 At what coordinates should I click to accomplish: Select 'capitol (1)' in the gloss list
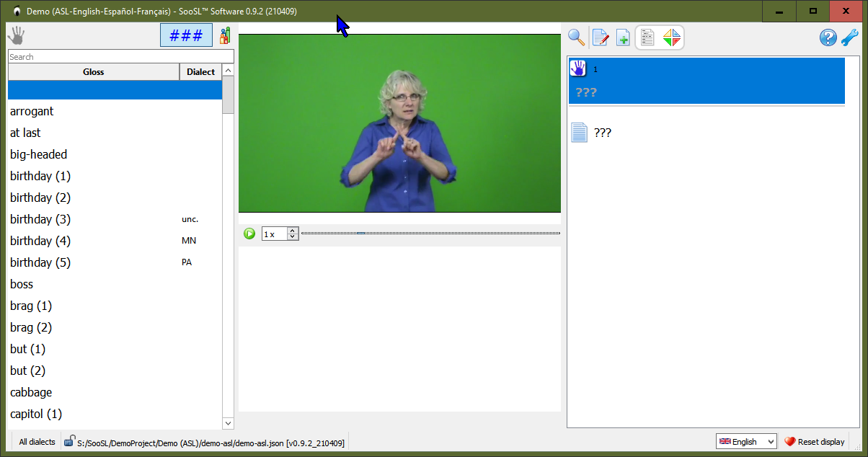(x=115, y=414)
